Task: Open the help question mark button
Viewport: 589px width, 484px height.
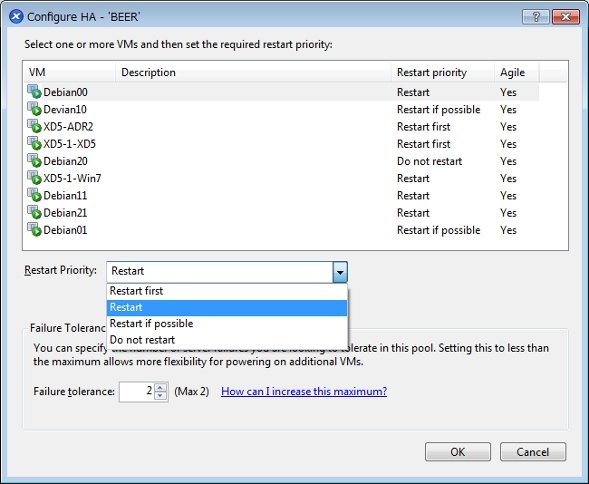Action: pyautogui.click(x=536, y=17)
